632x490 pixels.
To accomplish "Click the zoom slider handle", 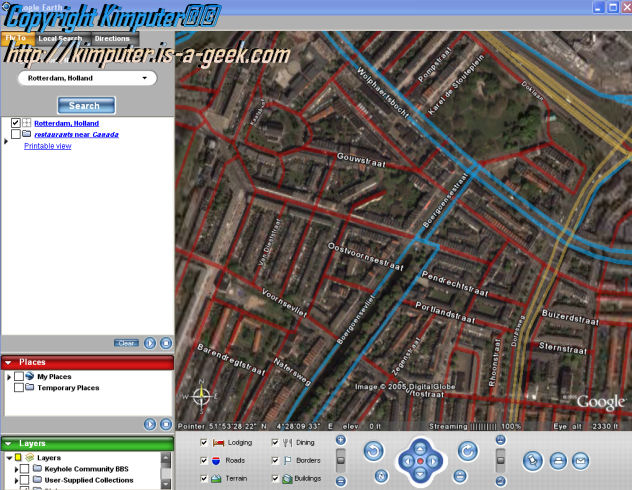I will 341,460.
